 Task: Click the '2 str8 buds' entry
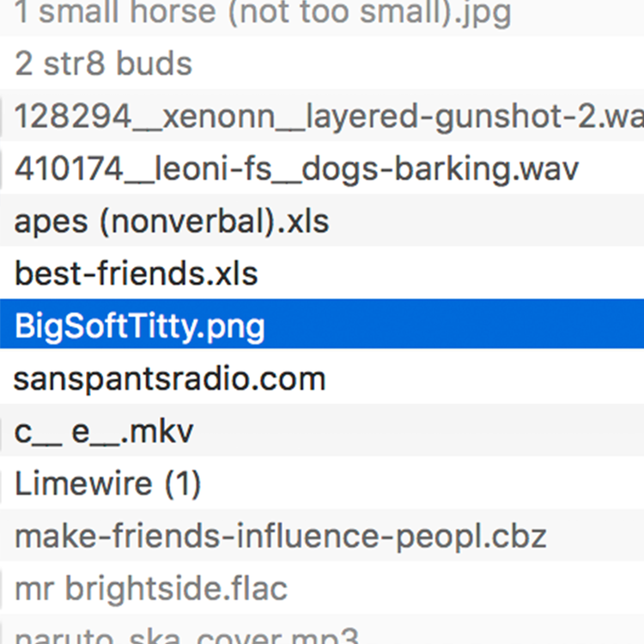(103, 64)
